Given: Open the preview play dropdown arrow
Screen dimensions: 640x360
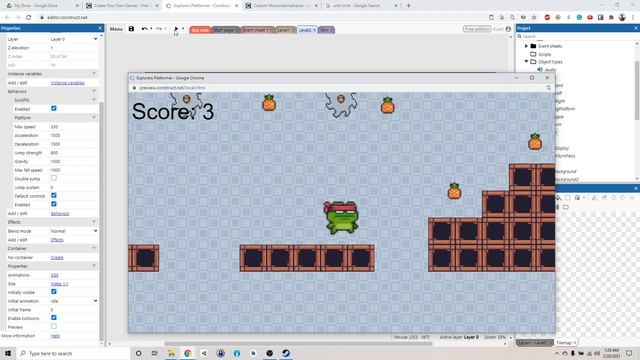Looking at the screenshot, I should (183, 29).
